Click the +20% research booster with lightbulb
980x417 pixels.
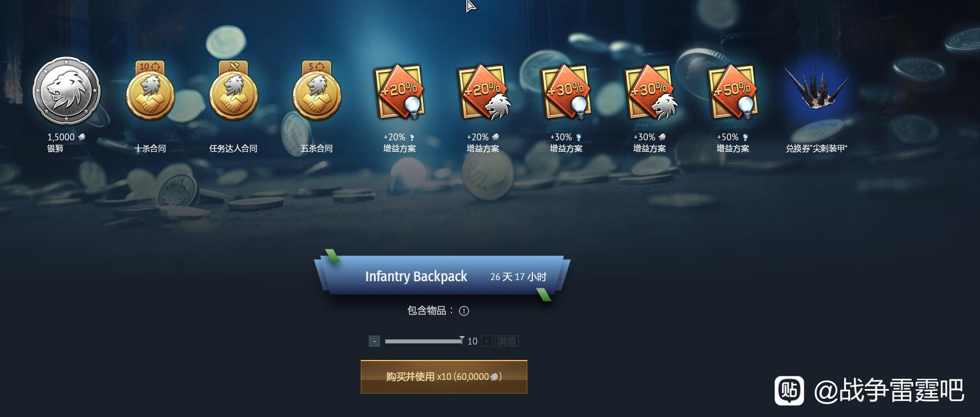(400, 92)
